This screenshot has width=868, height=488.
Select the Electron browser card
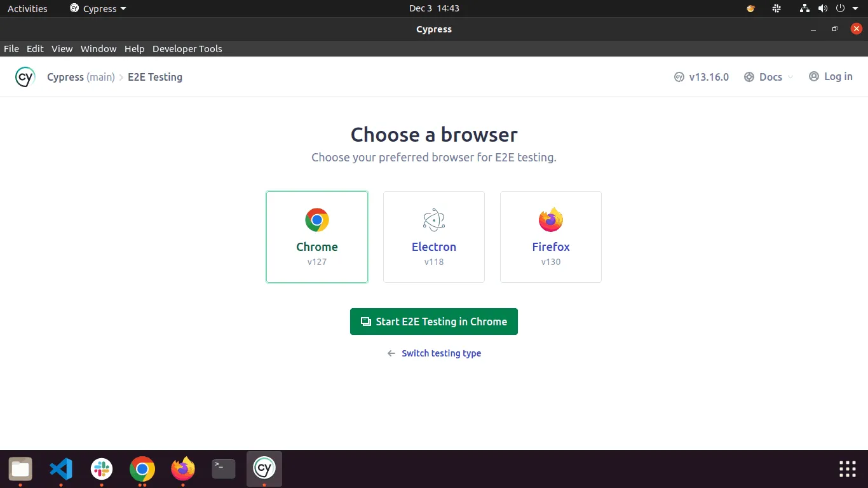pos(434,237)
